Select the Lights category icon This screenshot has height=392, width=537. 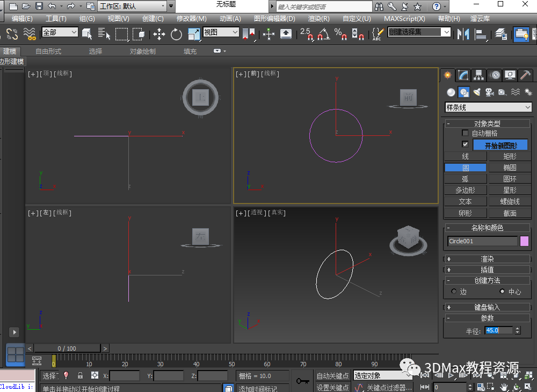coord(477,92)
